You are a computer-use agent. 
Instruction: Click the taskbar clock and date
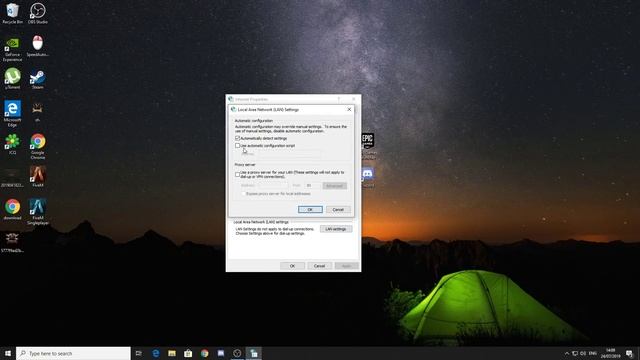pyautogui.click(x=611, y=353)
